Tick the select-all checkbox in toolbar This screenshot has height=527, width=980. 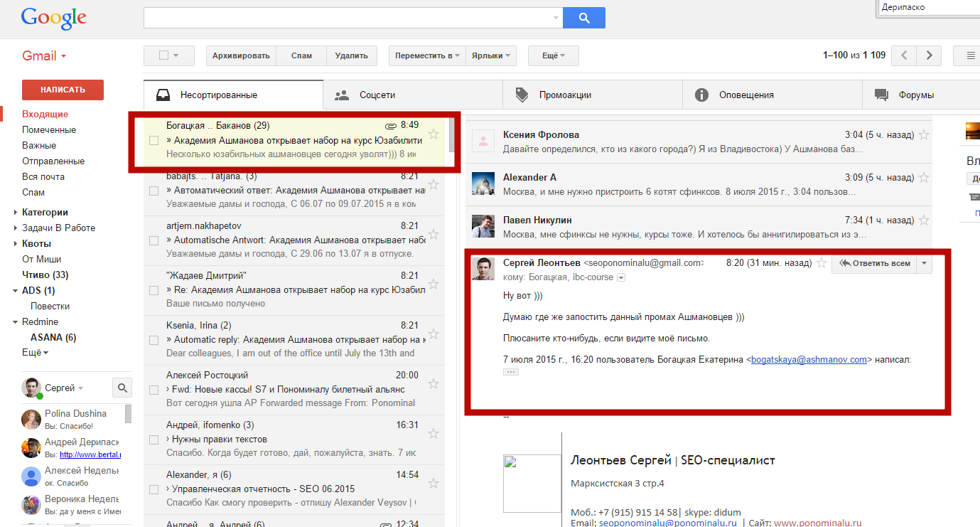164,55
